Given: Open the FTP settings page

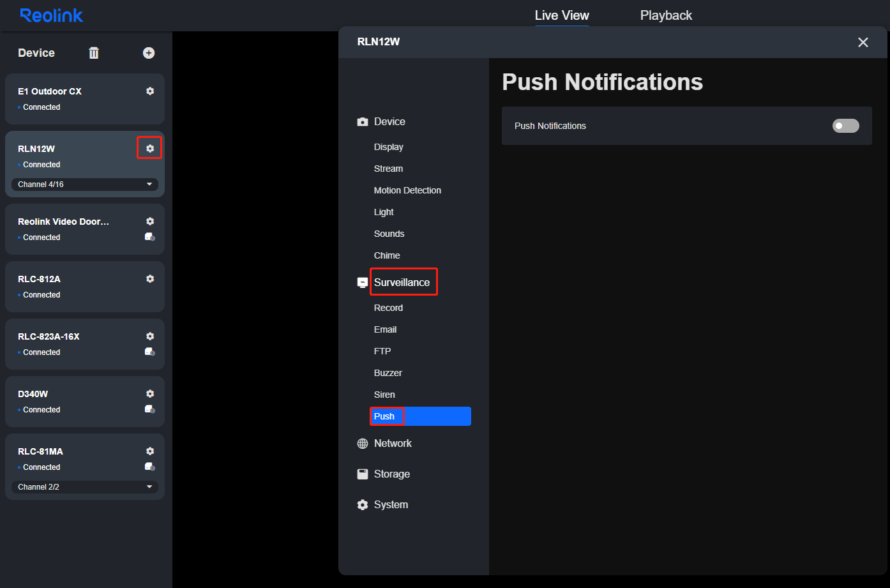Looking at the screenshot, I should point(382,351).
